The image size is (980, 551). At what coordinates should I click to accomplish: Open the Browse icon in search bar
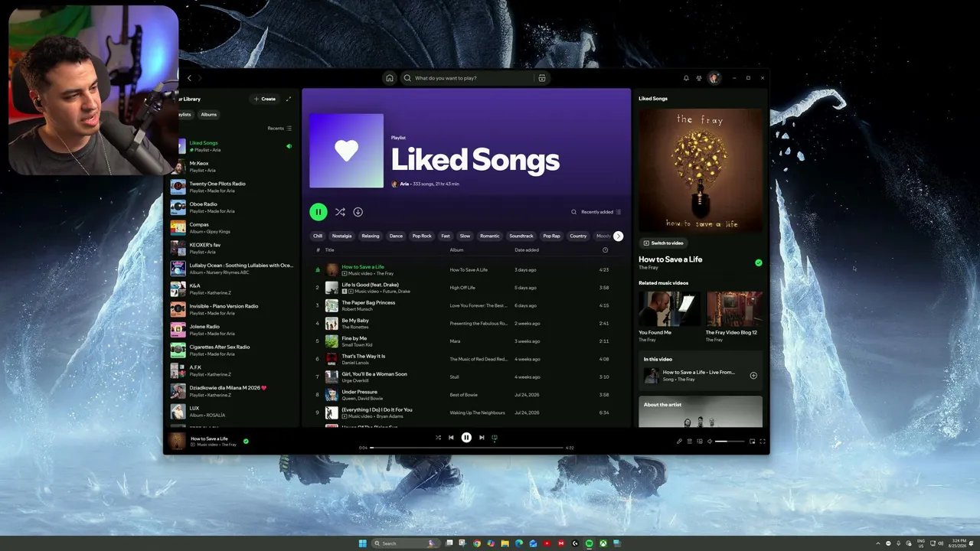[542, 78]
